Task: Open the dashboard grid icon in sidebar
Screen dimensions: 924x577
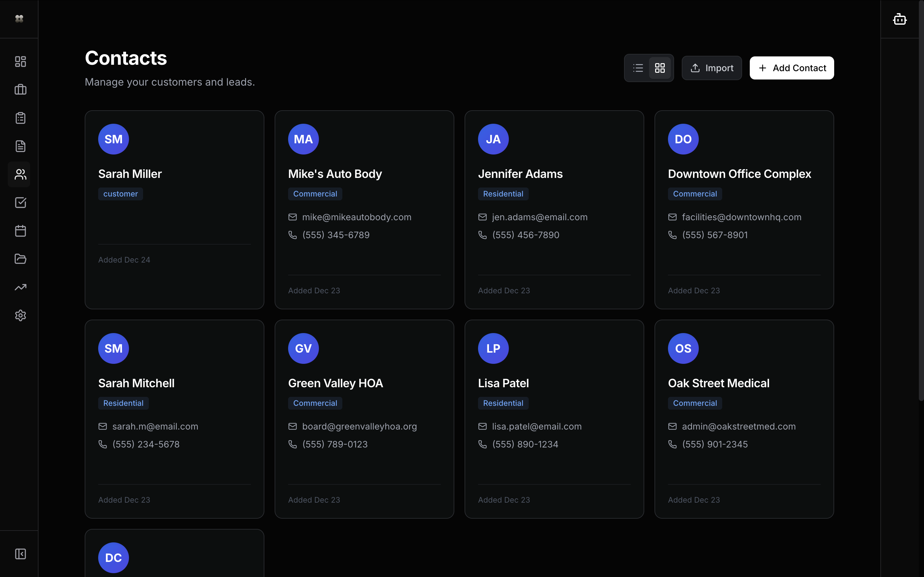Action: tap(20, 62)
